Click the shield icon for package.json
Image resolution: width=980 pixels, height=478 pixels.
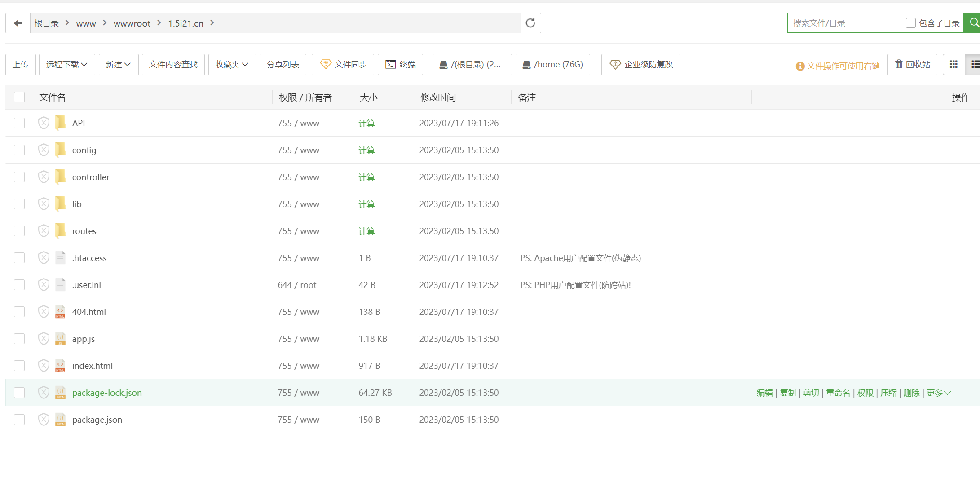pos(44,420)
